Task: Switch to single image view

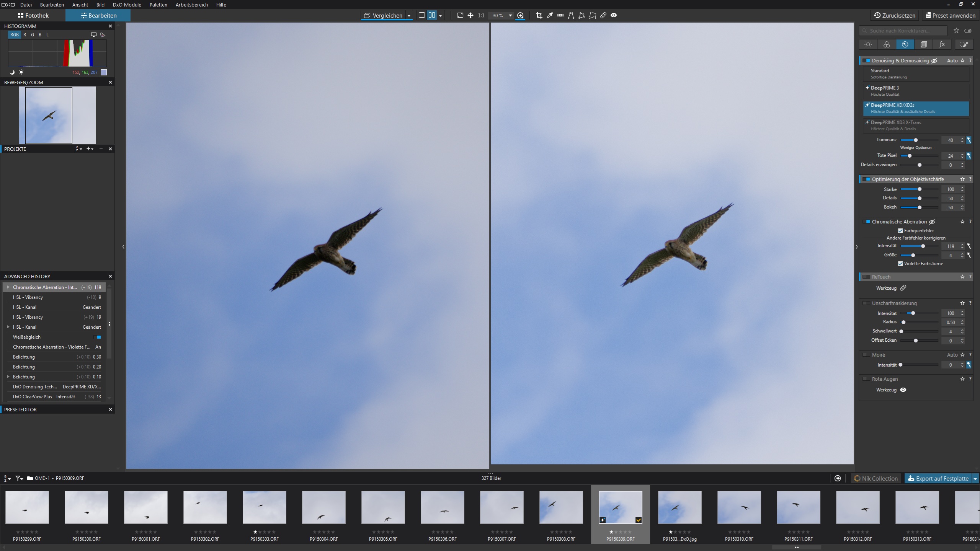Action: (x=422, y=15)
